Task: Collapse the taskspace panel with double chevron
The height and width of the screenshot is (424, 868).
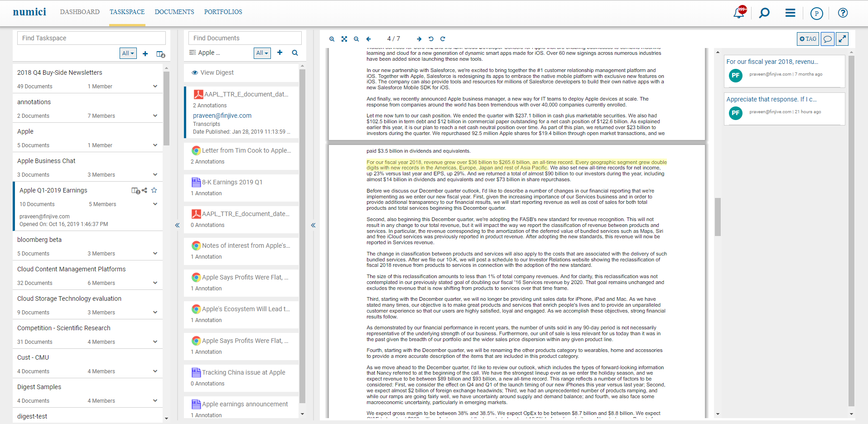Action: tap(177, 225)
